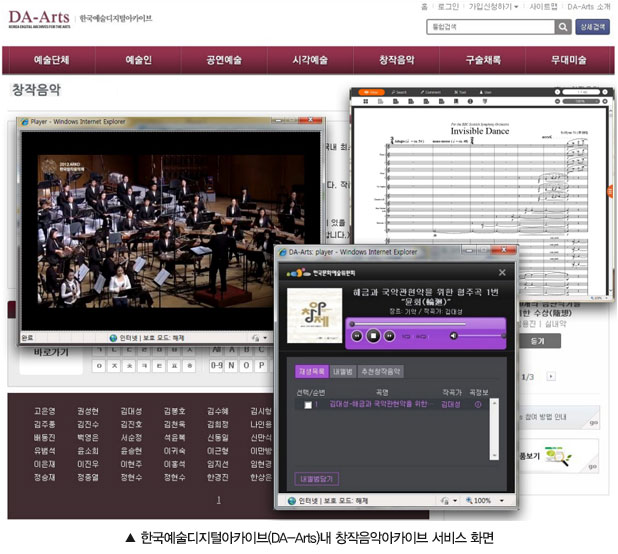The image size is (618, 554).
Task: Skip to previous track in DA-Arts player
Action: click(x=357, y=336)
